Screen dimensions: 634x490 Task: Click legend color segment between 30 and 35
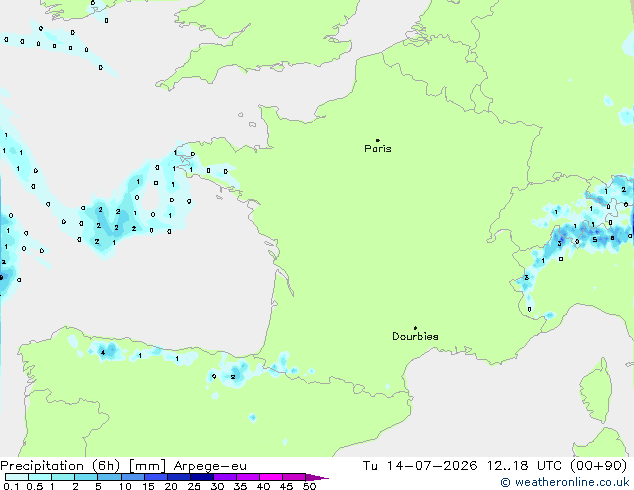coord(225,477)
